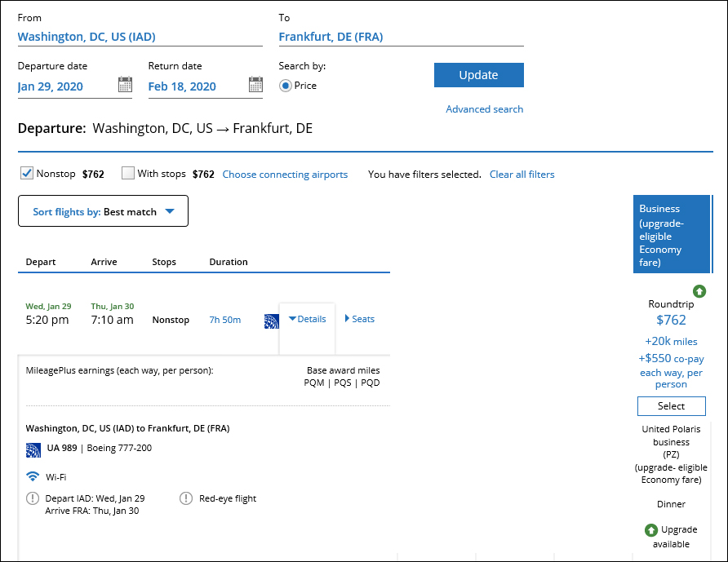The image size is (728, 562).
Task: Collapse the flight Details expander
Action: pyautogui.click(x=308, y=319)
